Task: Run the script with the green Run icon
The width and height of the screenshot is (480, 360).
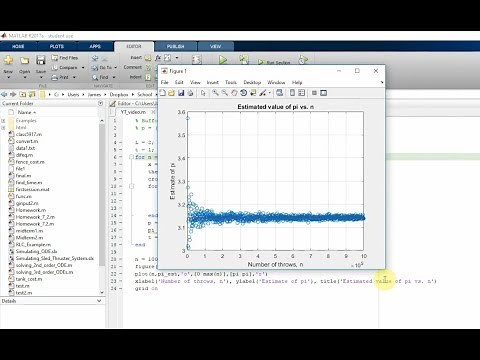Action: click(x=223, y=60)
